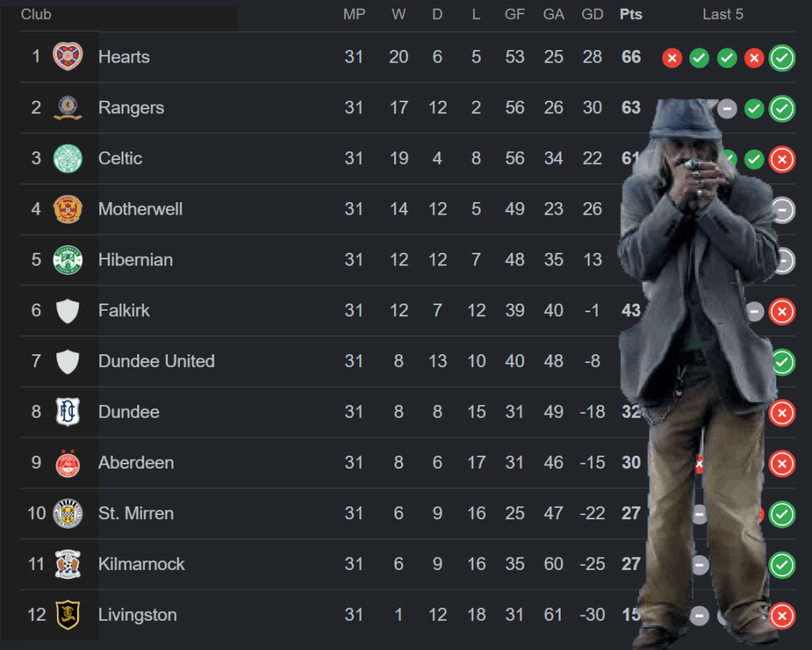Click the Dundee club crest
The height and width of the screenshot is (650, 812).
point(68,412)
